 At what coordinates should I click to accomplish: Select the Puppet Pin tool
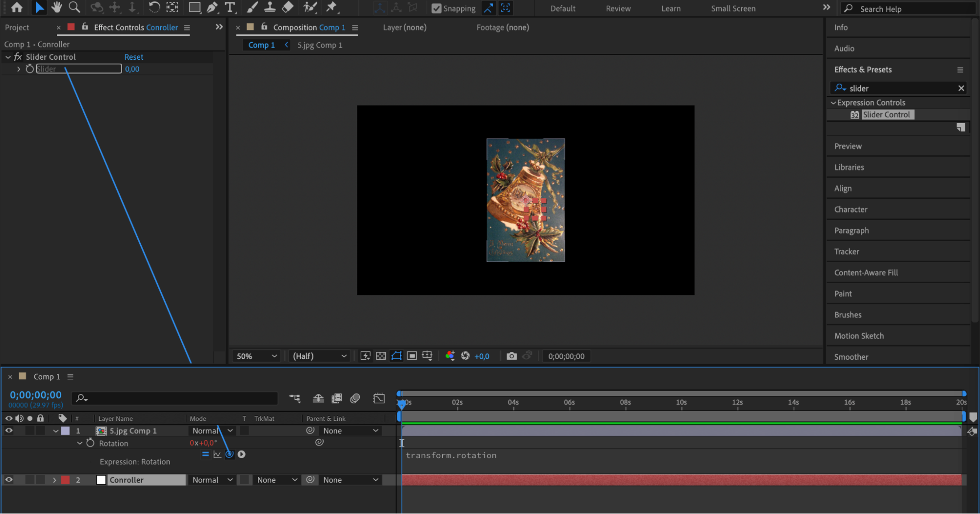(x=332, y=7)
